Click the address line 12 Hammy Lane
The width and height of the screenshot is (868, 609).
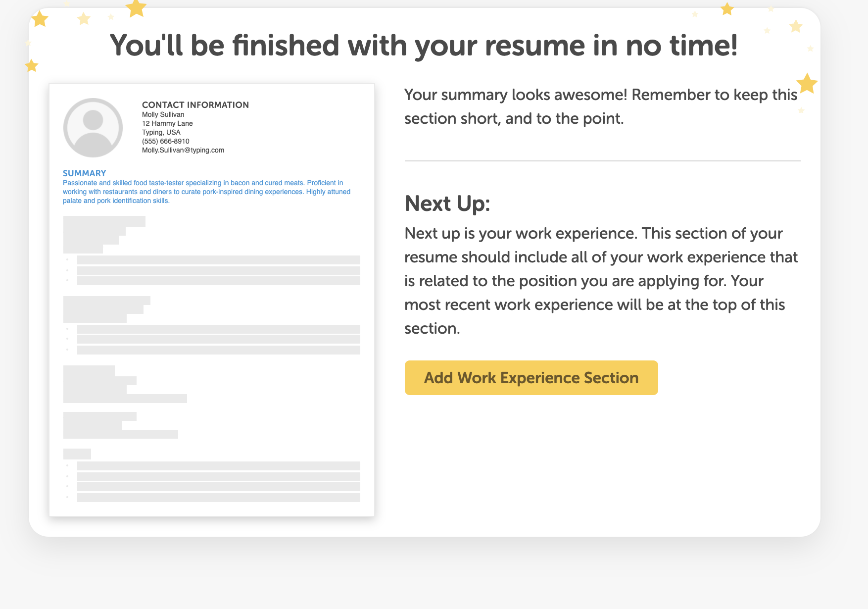point(168,123)
